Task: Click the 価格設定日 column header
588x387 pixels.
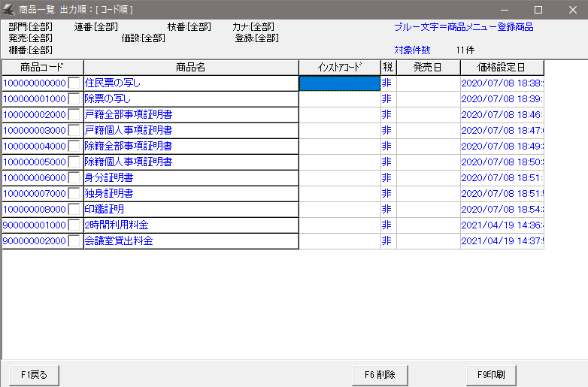Action: 502,67
